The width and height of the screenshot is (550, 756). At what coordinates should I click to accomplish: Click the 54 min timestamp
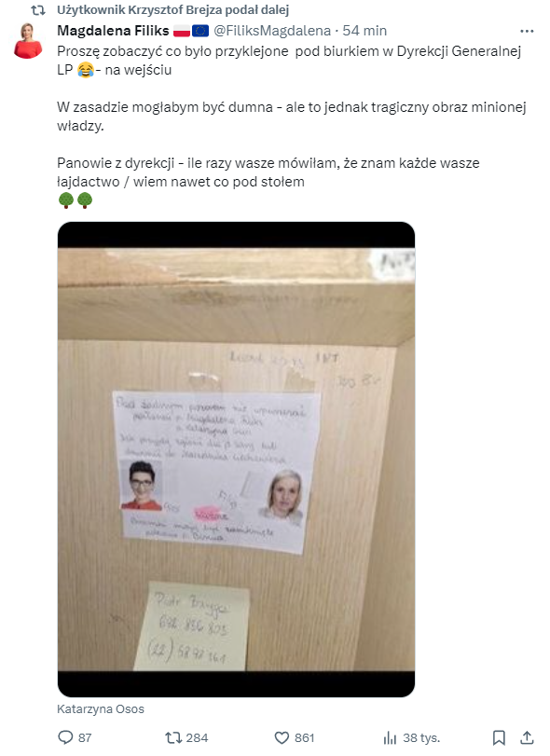364,31
